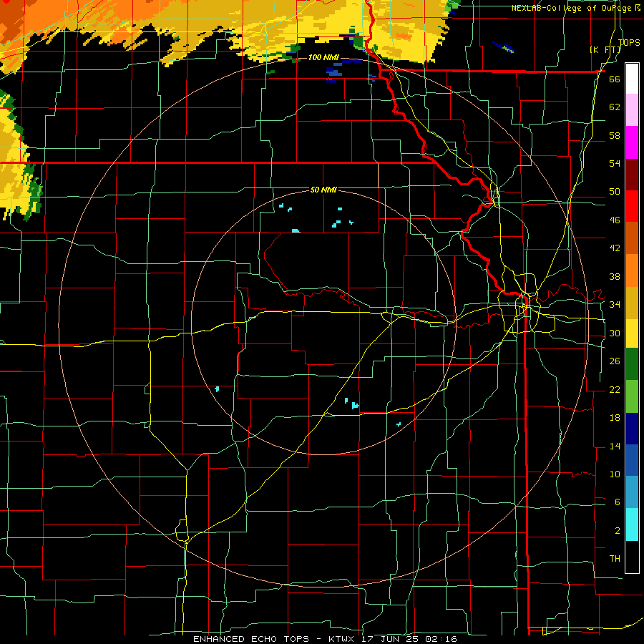Click the "NEXLAB-College of DuPage" credit text
Viewport: 644px width, 644px height.
point(572,8)
